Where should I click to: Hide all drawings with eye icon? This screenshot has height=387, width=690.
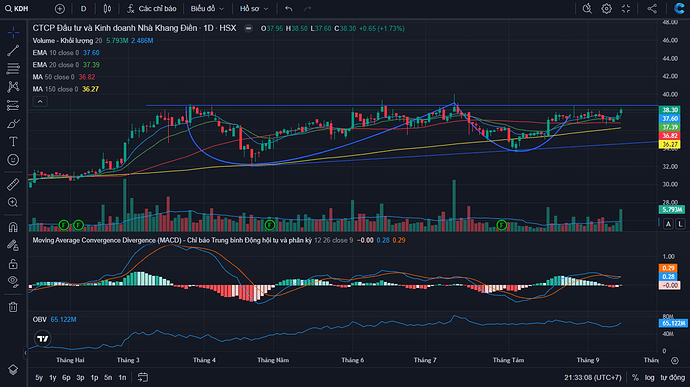[13, 282]
